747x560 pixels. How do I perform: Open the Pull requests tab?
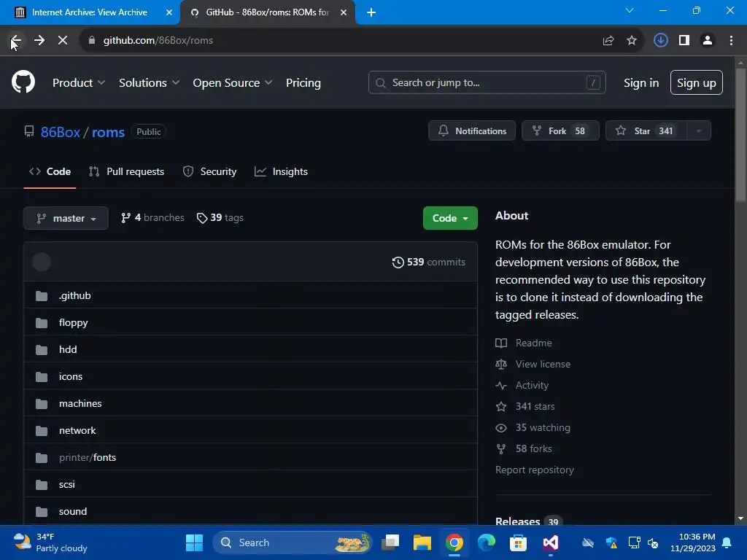pos(127,172)
